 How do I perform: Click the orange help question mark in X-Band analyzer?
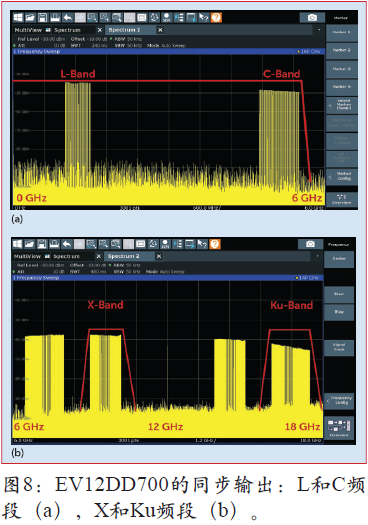(215, 244)
